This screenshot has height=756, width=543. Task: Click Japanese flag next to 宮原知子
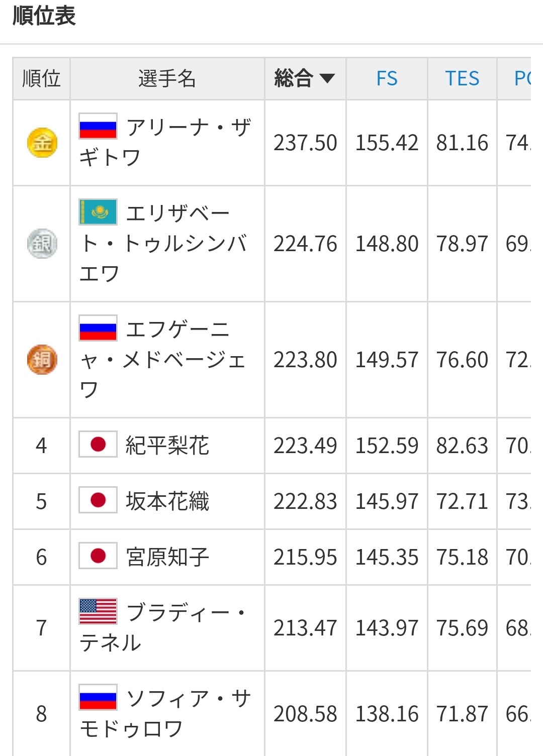click(x=98, y=556)
